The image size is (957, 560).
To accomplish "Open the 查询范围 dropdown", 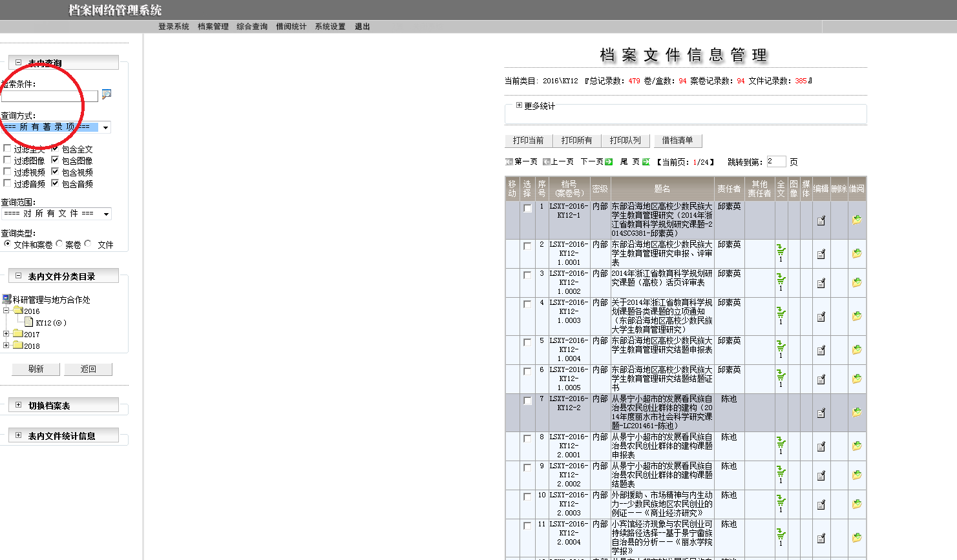I will (x=106, y=214).
